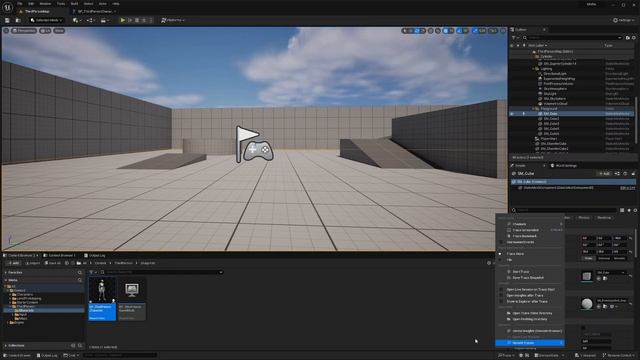Click the player start gamepad icon in viewport

258,151
